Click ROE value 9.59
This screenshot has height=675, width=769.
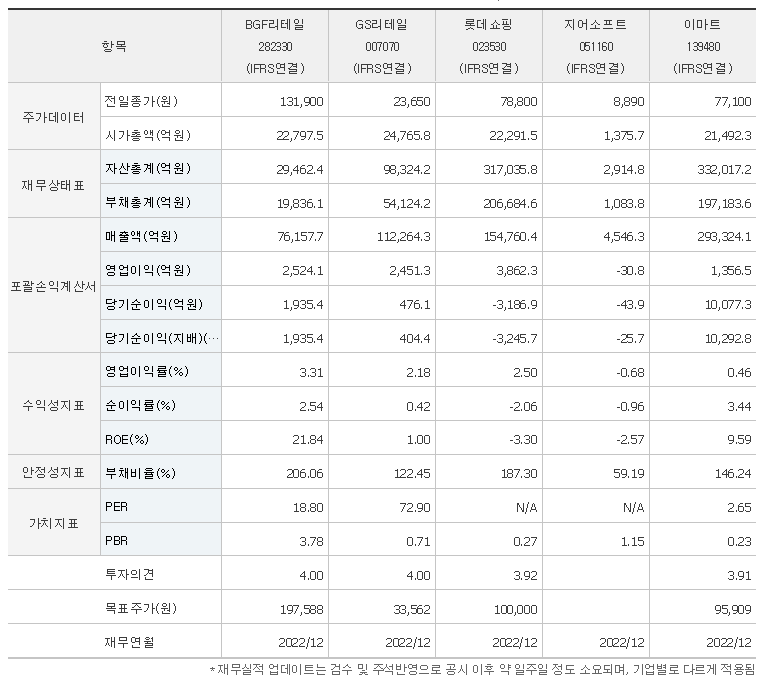[x=739, y=440]
